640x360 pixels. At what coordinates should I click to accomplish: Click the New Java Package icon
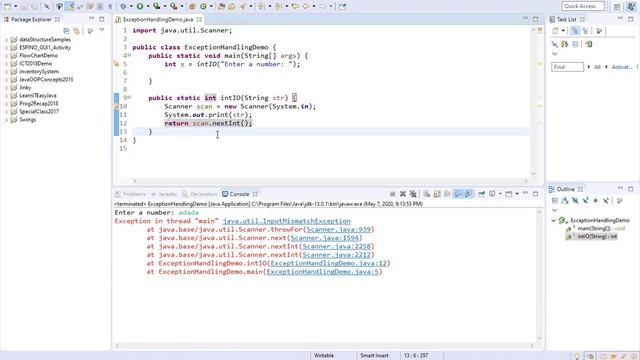pyautogui.click(x=192, y=6)
